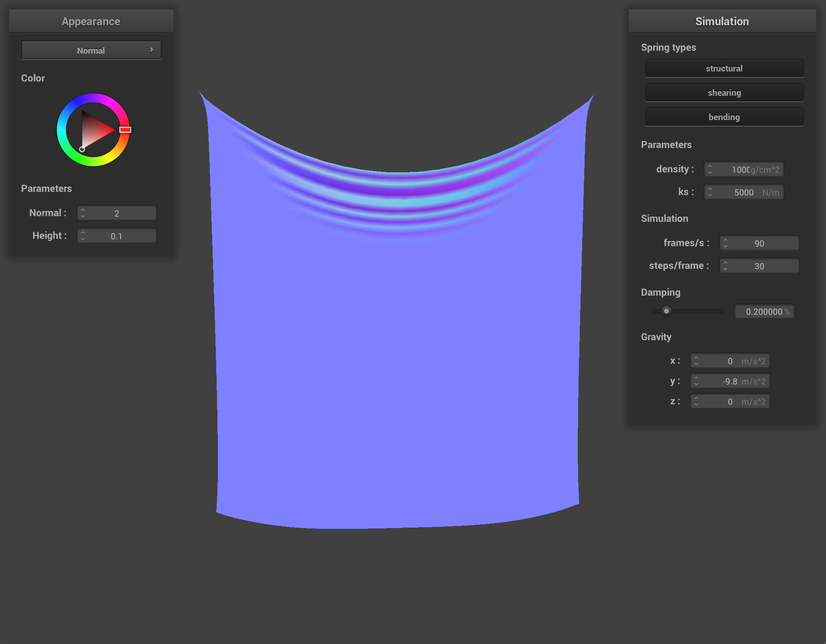The height and width of the screenshot is (644, 826).
Task: Click the Height parameter value field
Action: point(117,236)
